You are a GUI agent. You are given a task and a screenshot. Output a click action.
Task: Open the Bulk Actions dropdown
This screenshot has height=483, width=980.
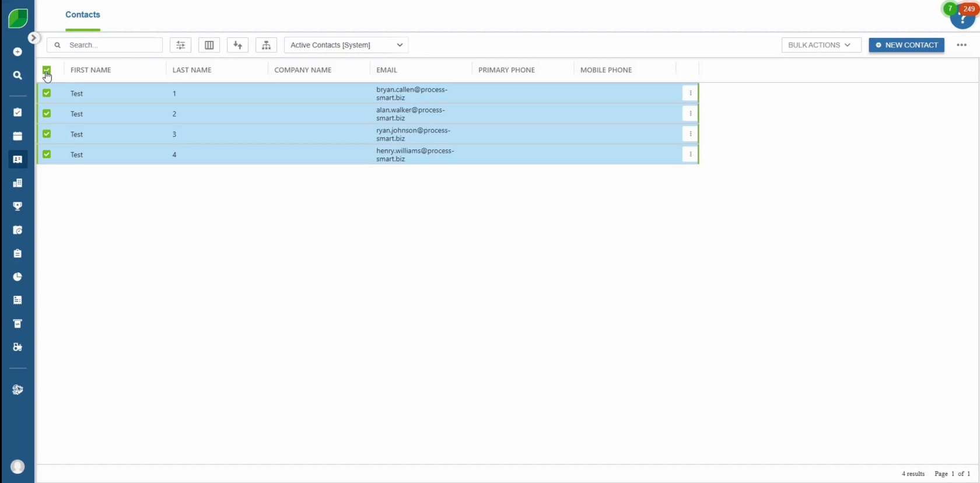pos(821,45)
